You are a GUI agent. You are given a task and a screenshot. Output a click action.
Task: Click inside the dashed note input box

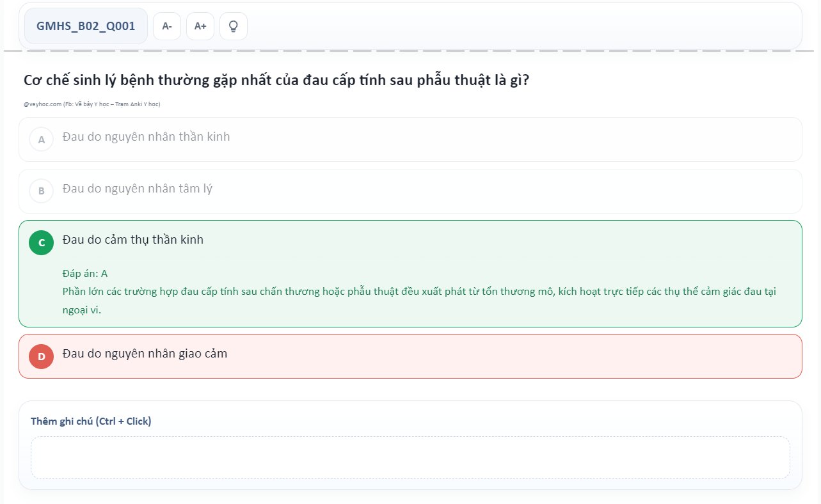pos(410,457)
